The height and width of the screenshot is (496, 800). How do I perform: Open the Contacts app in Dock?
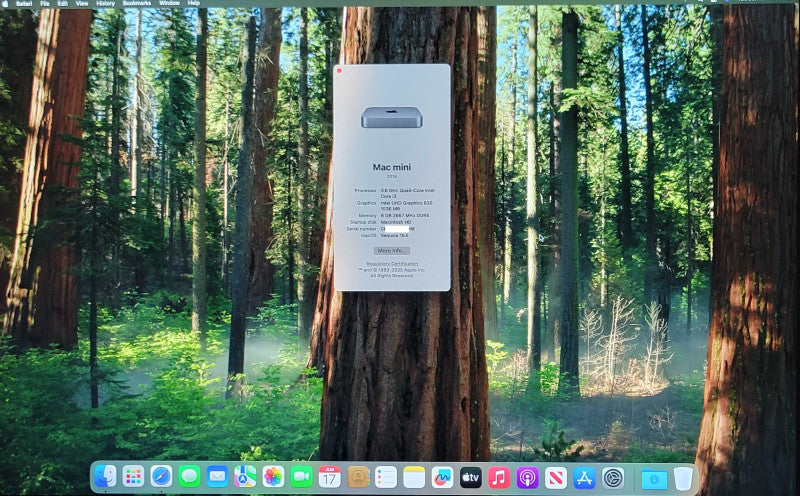pyautogui.click(x=358, y=477)
